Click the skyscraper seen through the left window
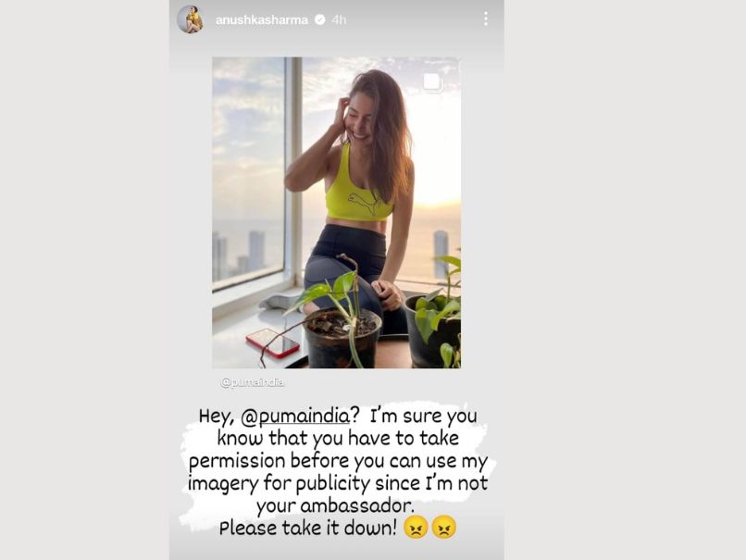 (x=256, y=252)
